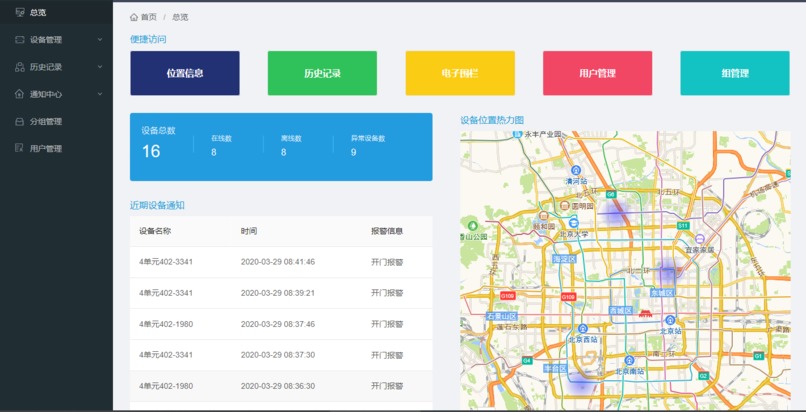
Task: Open the 历史记录 sidebar menu item
Action: point(56,67)
